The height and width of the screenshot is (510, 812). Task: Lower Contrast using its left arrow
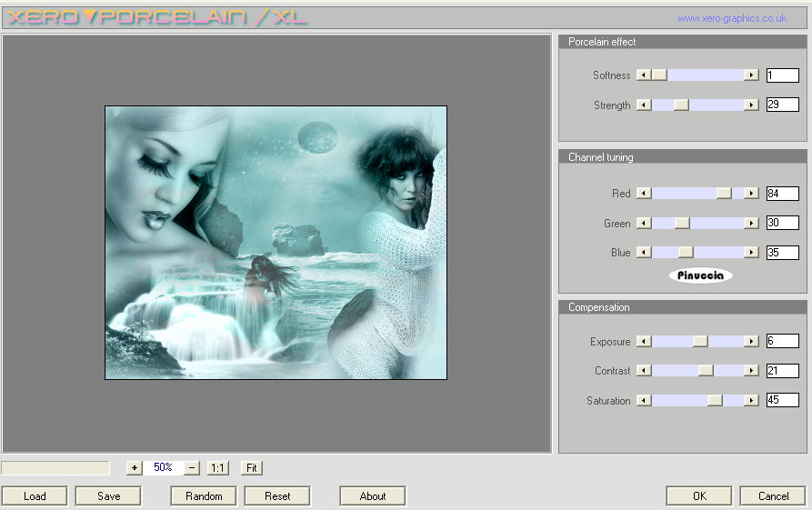click(x=644, y=371)
